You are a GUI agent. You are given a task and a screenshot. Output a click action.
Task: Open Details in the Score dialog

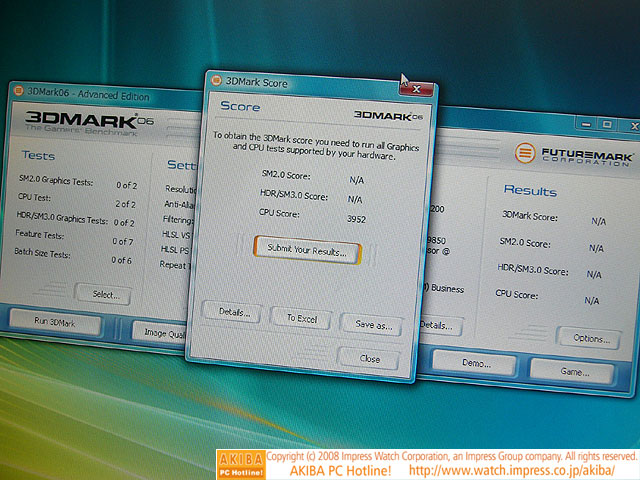click(x=233, y=313)
